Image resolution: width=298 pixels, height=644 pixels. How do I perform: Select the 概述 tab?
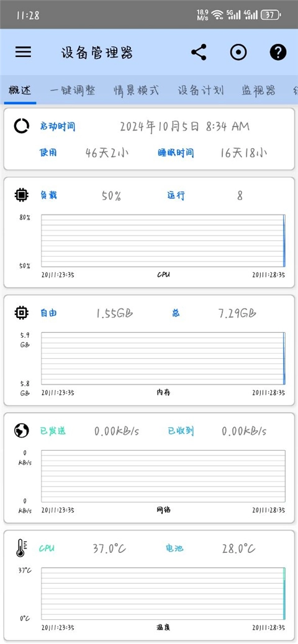click(20, 90)
